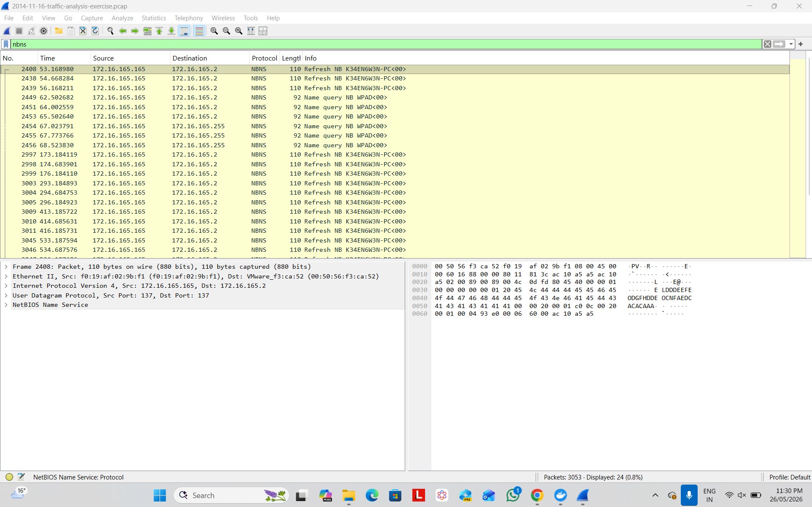The height and width of the screenshot is (507, 812).
Task: Select packet 3045 at time 533.187594
Action: (395, 240)
